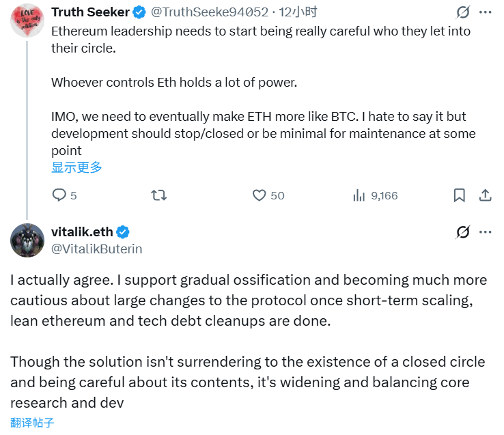Open vitalik.eth's profile avatar
Viewport: 504px width, 435px height.
coord(27,240)
